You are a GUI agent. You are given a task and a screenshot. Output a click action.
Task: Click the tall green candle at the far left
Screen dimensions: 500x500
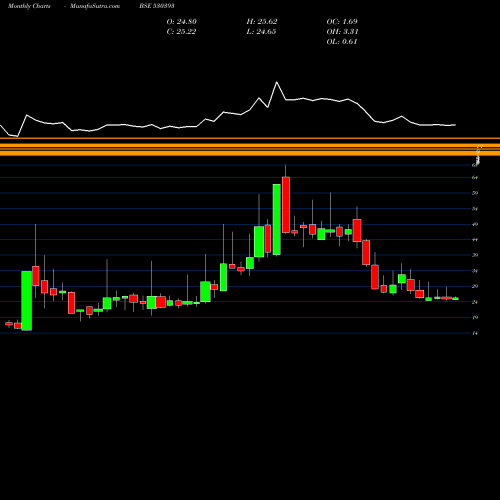(x=27, y=301)
